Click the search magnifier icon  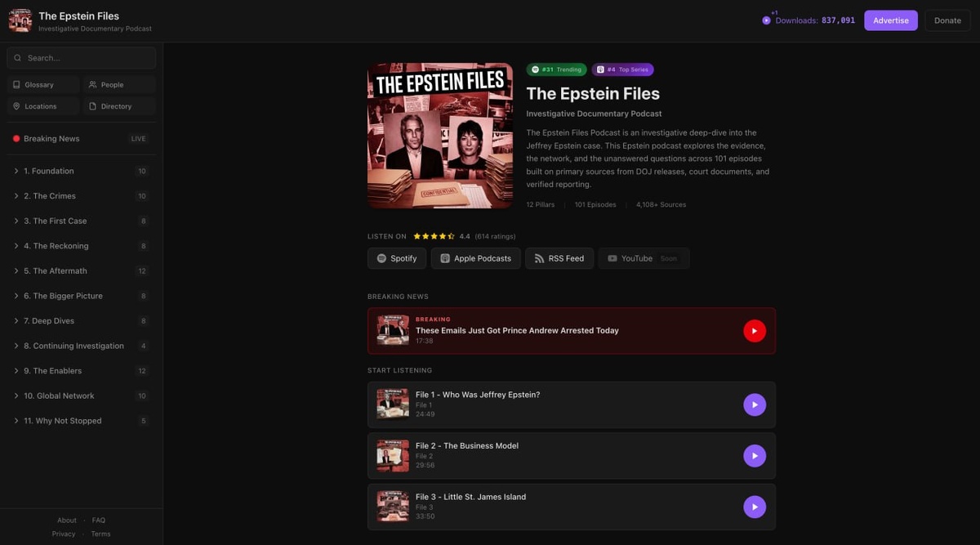tap(18, 58)
